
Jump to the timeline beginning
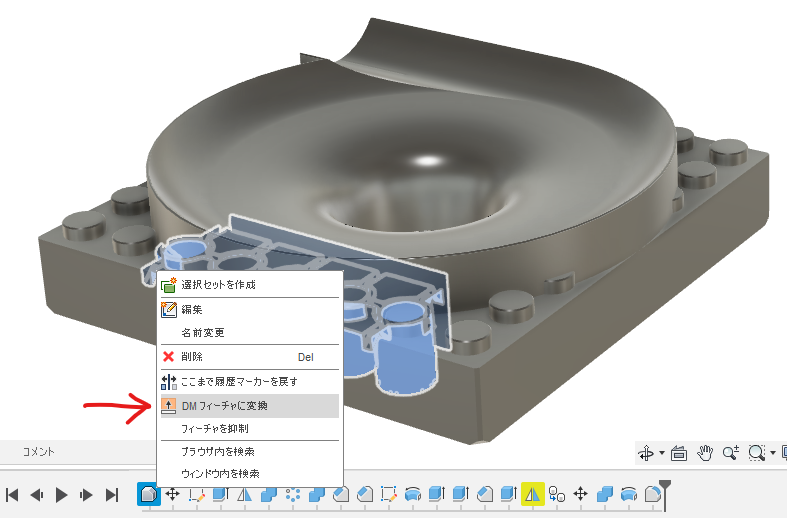point(13,494)
